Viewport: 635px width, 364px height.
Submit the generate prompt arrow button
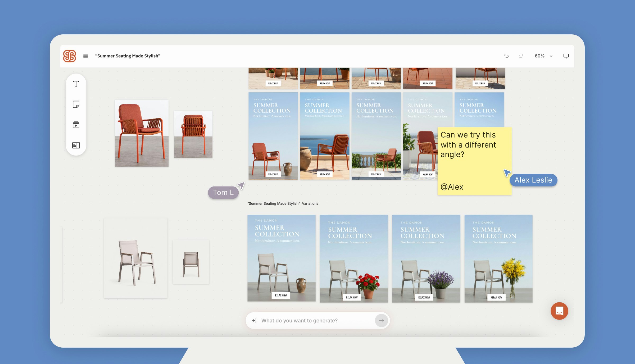click(381, 320)
